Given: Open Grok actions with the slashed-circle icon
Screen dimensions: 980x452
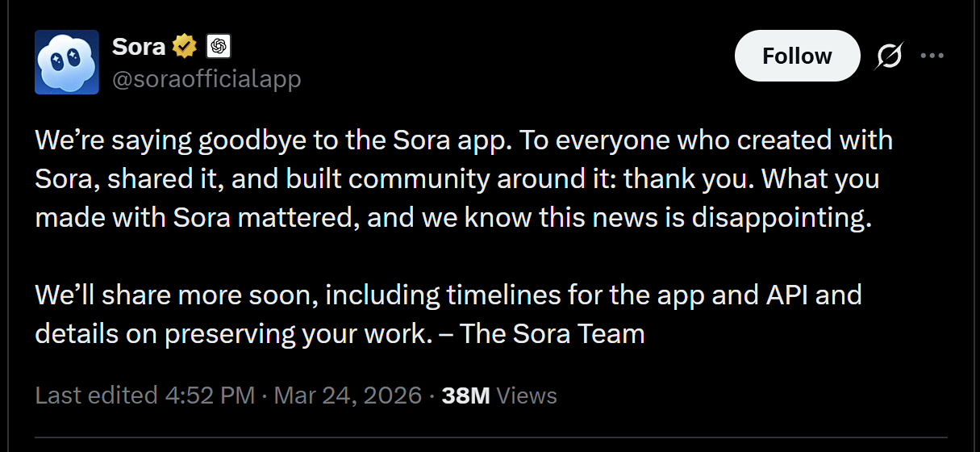Looking at the screenshot, I should click(x=889, y=56).
